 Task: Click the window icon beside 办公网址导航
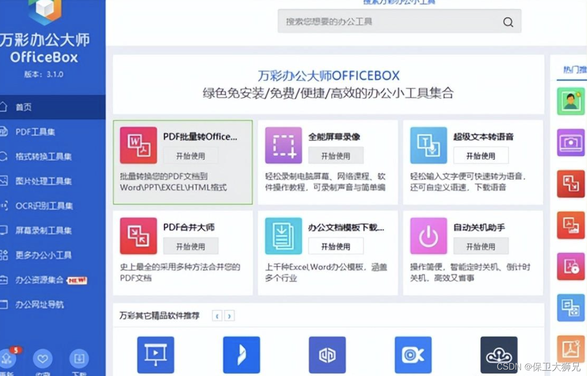tap(3, 305)
